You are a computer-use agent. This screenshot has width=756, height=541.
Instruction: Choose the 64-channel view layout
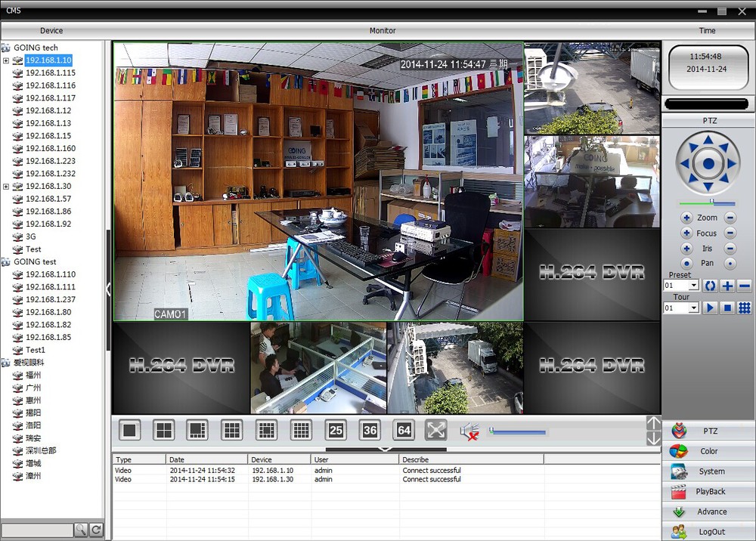[404, 431]
